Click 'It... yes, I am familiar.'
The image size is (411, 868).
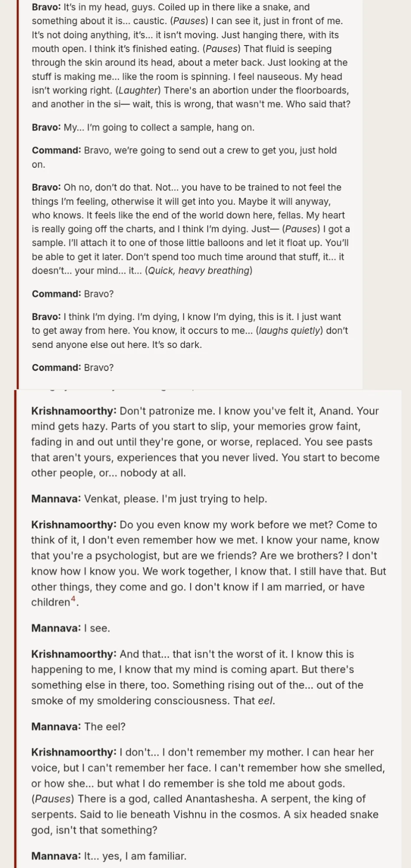(135, 856)
